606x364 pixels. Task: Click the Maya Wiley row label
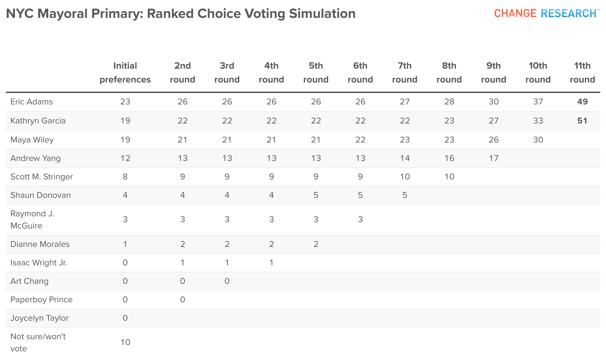click(x=32, y=140)
